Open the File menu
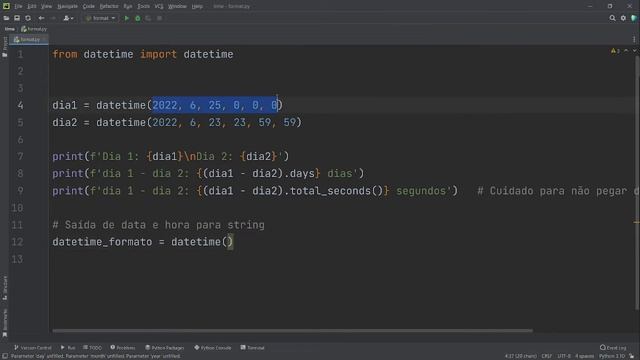The height and width of the screenshot is (360, 640). [18, 6]
